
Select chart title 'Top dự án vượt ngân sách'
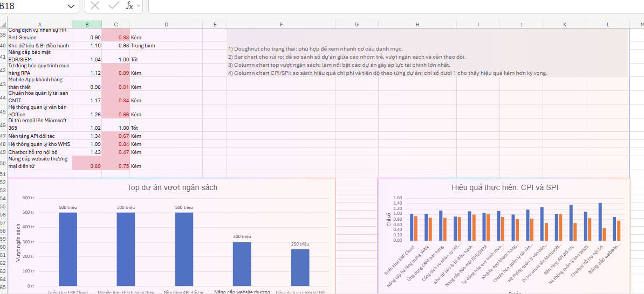pos(172,188)
